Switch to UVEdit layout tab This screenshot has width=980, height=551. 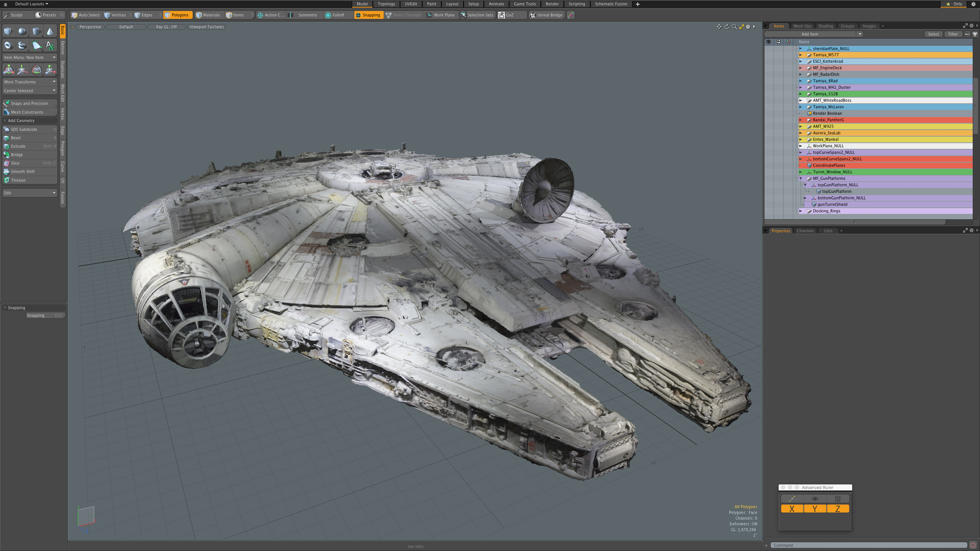pos(411,4)
